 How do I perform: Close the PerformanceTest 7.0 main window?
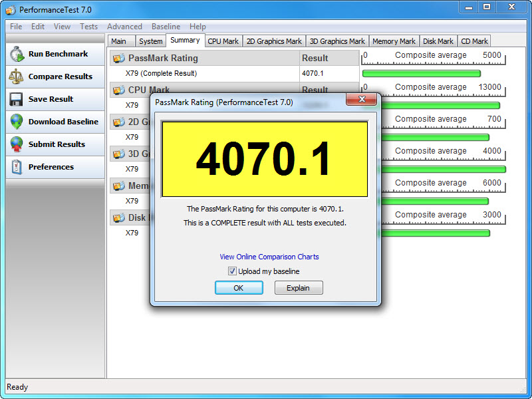(x=511, y=7)
